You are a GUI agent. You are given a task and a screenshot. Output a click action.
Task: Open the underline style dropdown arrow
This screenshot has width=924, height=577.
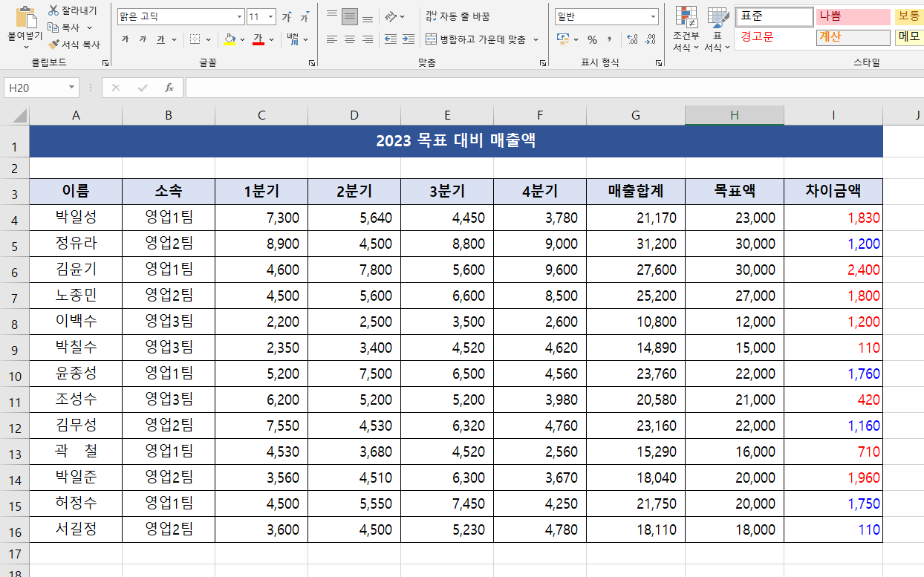coord(174,39)
